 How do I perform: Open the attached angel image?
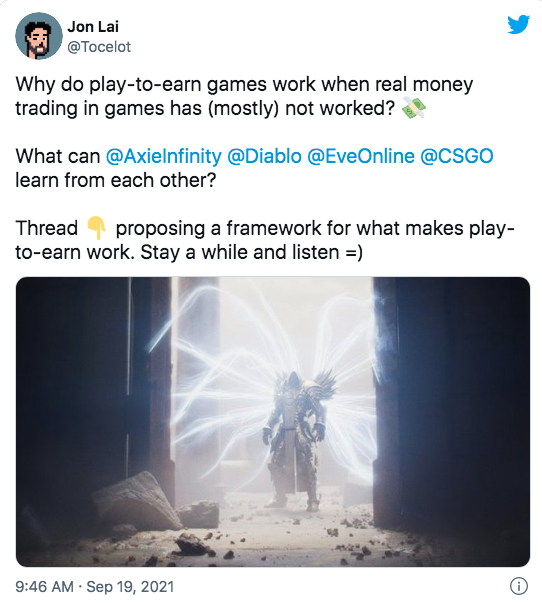[273, 421]
